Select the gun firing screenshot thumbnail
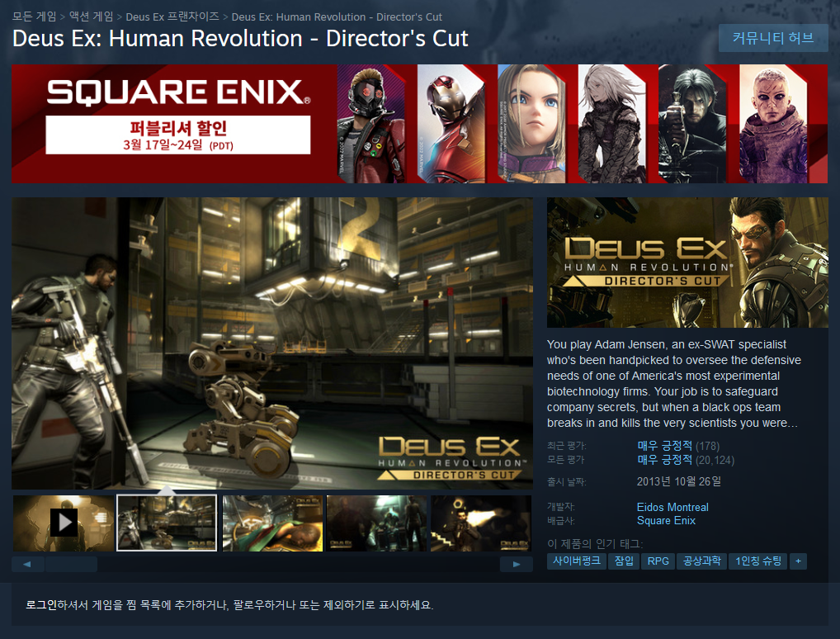This screenshot has height=639, width=840. pos(481,523)
